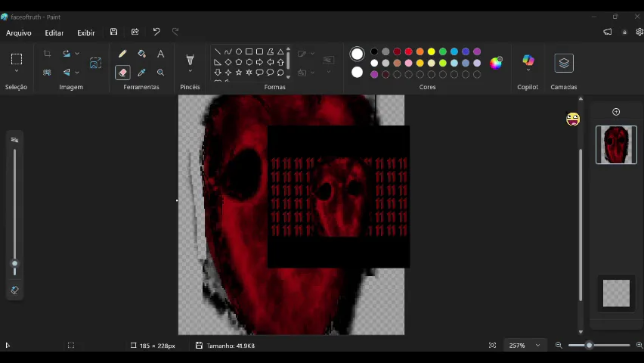
Task: Pick the yellow color swatch
Action: tap(432, 51)
